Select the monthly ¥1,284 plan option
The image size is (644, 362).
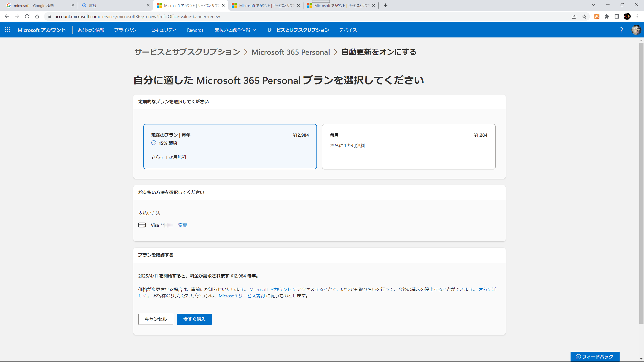[409, 147]
